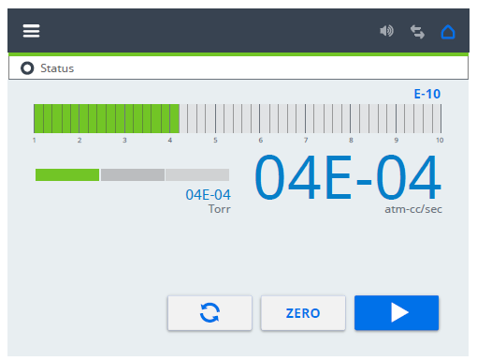
Task: Click the bar graph at mark 10
Action: coord(441,118)
